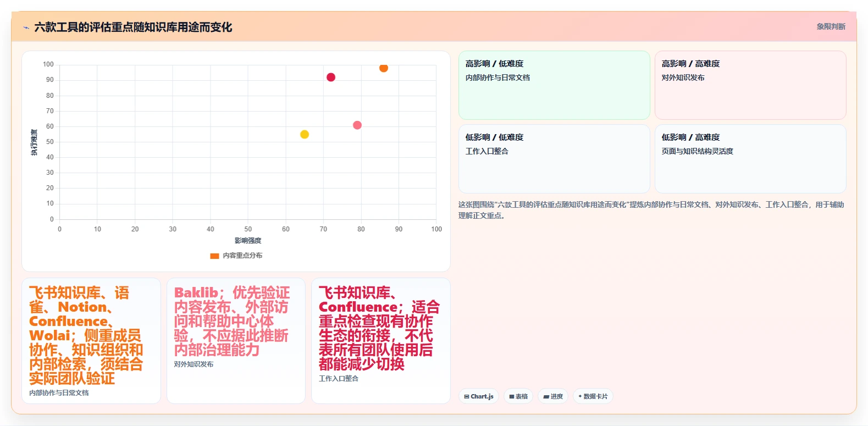Click the 数据卡片 tag sparkle icon
The image size is (868, 426).
[x=580, y=396]
